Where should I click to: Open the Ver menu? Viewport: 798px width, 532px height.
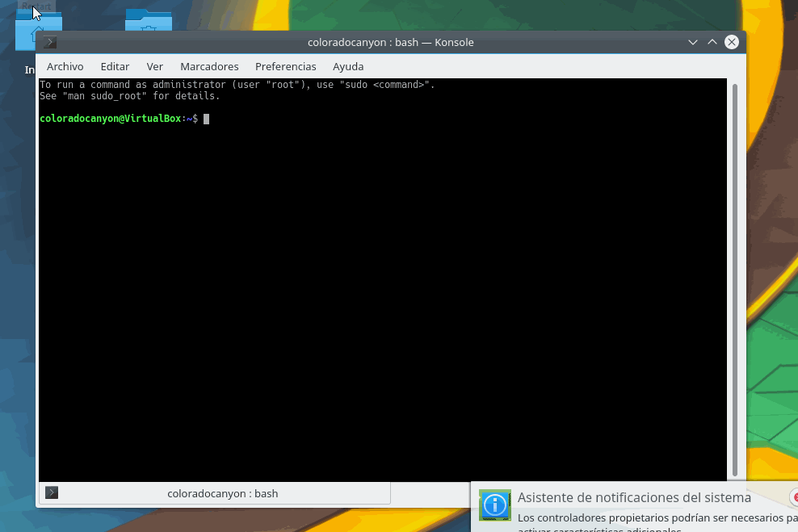point(154,66)
